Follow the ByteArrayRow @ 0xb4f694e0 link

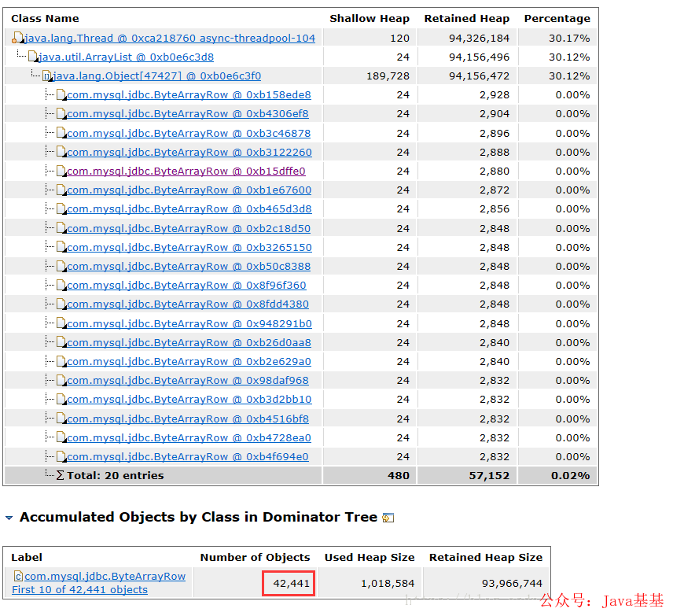pyautogui.click(x=188, y=456)
